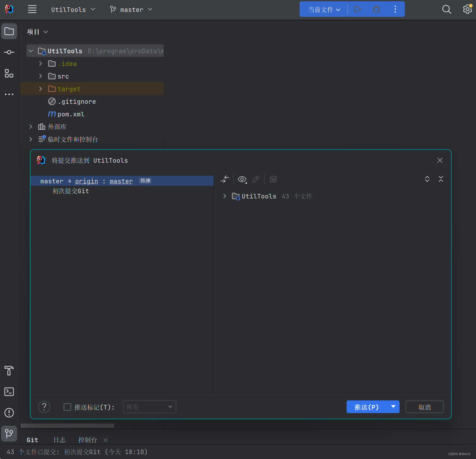
Task: Click the IntelliJ logo in title bar
Action: pos(9,9)
